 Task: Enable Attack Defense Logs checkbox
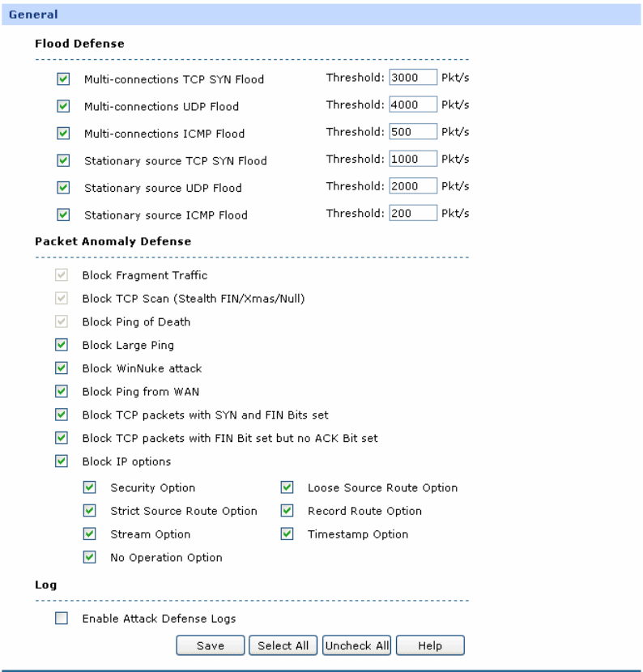coord(61,619)
